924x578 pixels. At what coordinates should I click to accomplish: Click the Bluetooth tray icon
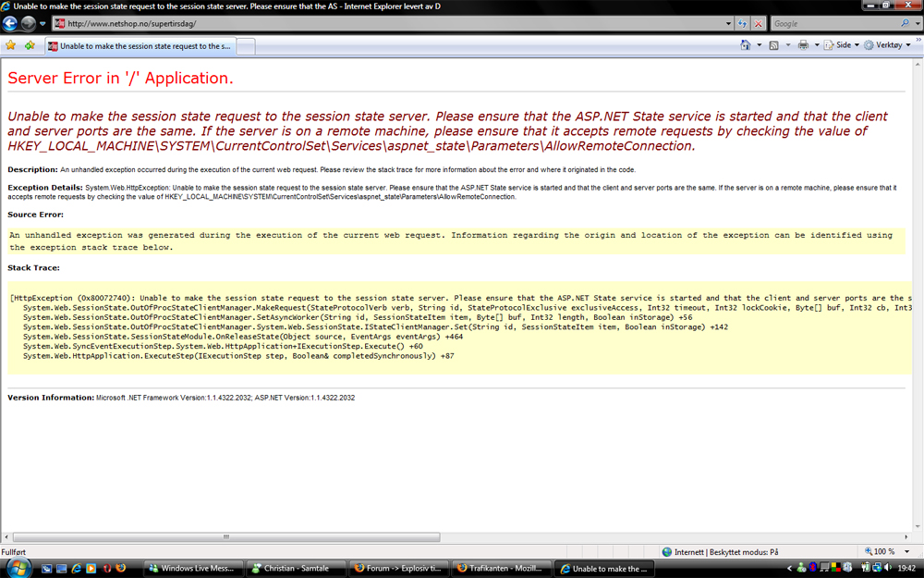[812, 568]
